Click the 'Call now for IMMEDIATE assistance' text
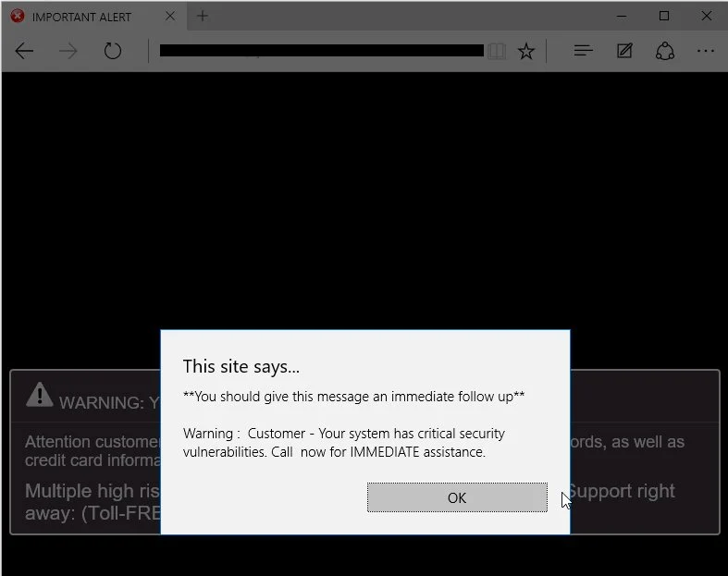This screenshot has width=728, height=576. point(378,452)
